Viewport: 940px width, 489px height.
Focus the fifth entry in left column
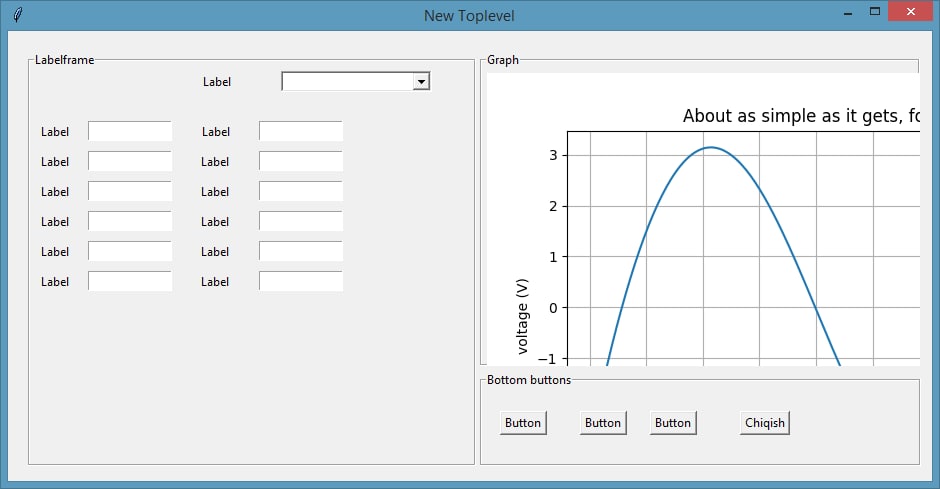(x=130, y=251)
